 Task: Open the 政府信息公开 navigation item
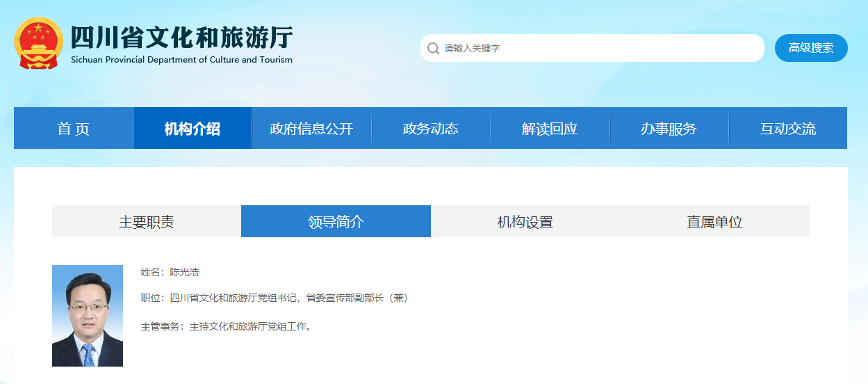311,128
